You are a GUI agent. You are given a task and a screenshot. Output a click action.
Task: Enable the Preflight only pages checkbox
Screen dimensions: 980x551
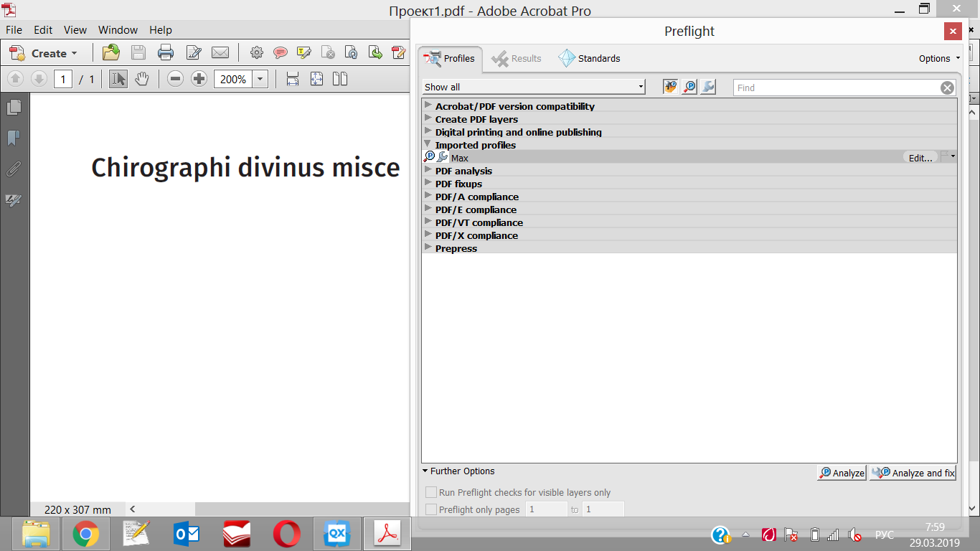[431, 509]
